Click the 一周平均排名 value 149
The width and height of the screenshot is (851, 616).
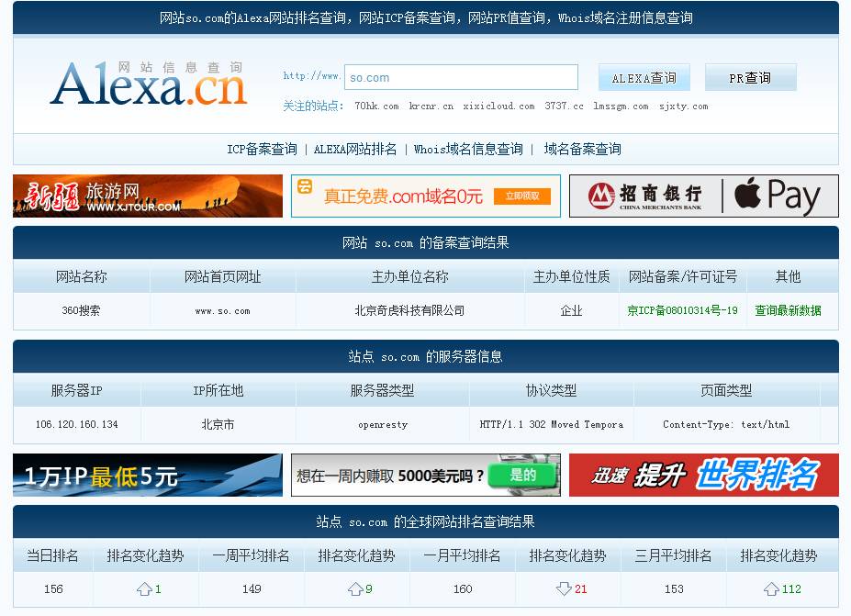(x=252, y=588)
